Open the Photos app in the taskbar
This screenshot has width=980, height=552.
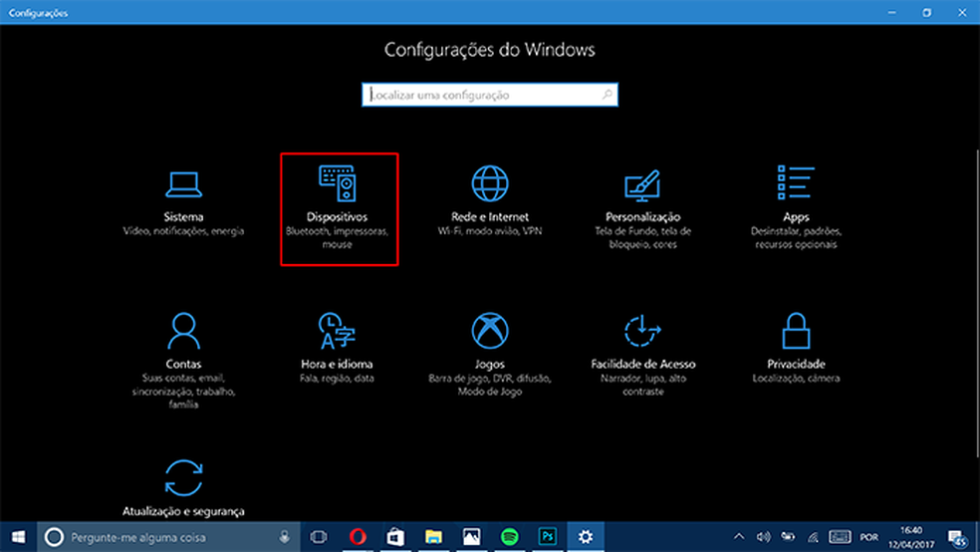point(472,537)
